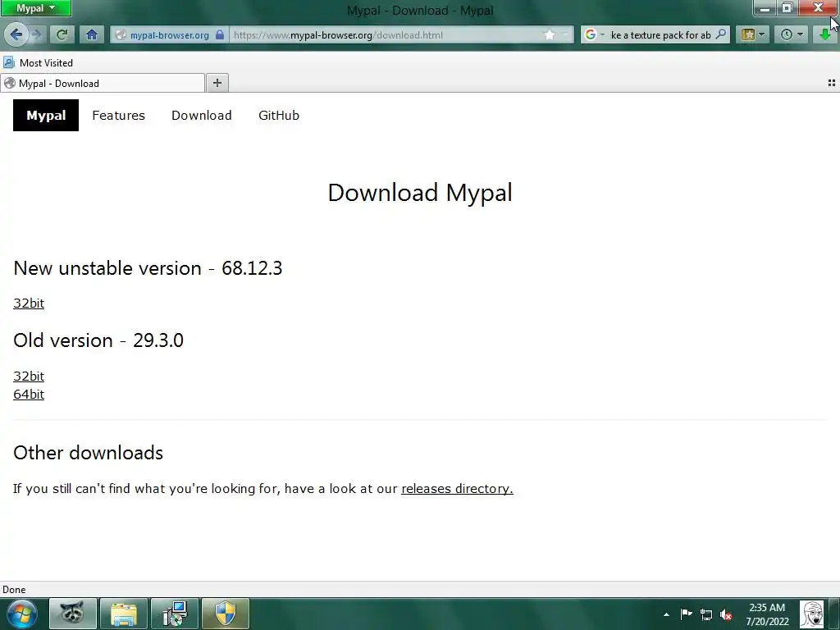
Task: Click the Google search engine logo
Action: (x=591, y=34)
